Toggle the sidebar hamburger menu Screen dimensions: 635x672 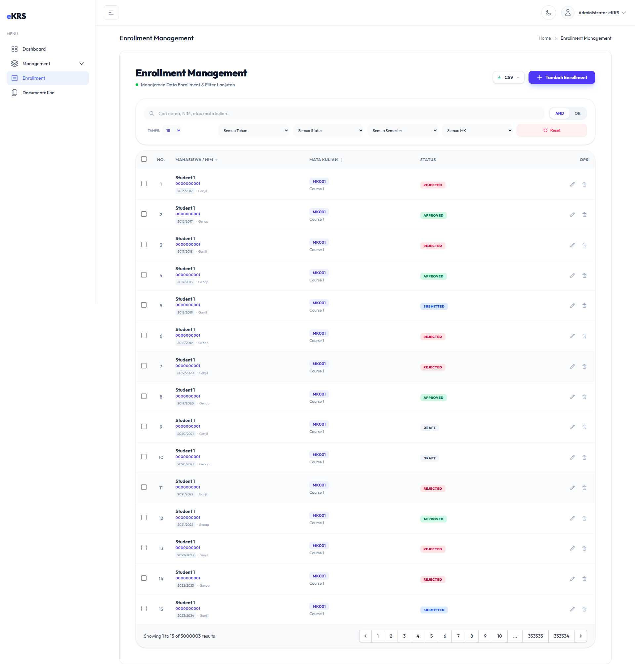point(111,13)
